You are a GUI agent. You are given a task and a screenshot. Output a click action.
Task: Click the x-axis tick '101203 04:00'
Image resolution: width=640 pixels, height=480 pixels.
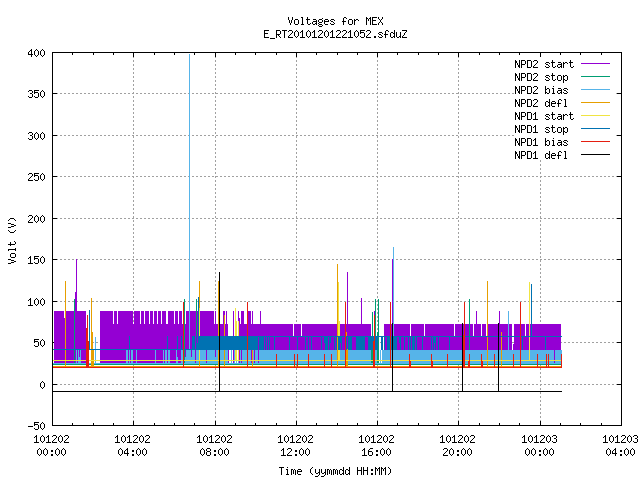coord(620,446)
